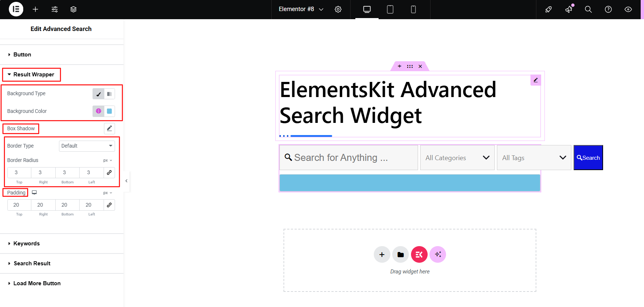This screenshot has height=307, width=644.
Task: Toggle linked values for Padding
Action: [x=109, y=205]
